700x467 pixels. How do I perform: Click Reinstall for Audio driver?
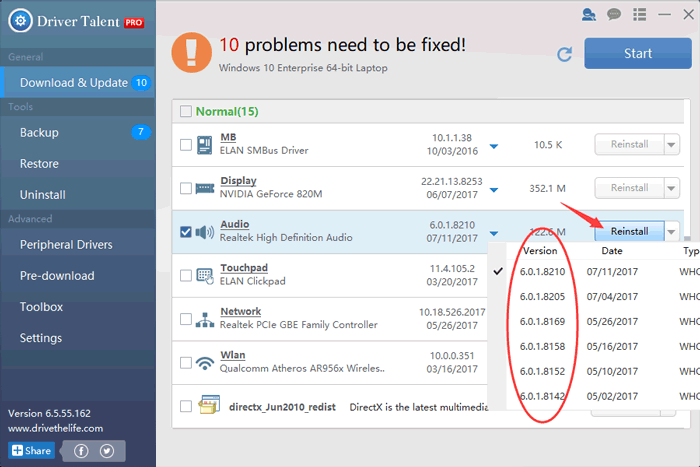629,232
